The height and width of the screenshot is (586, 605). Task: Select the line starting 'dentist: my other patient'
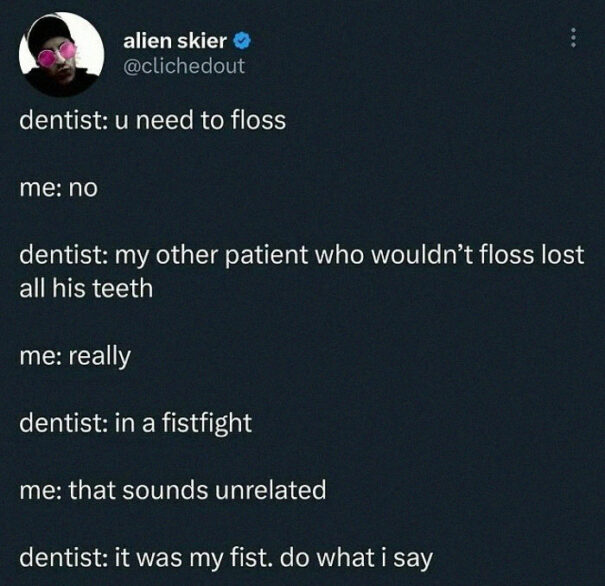(302, 256)
